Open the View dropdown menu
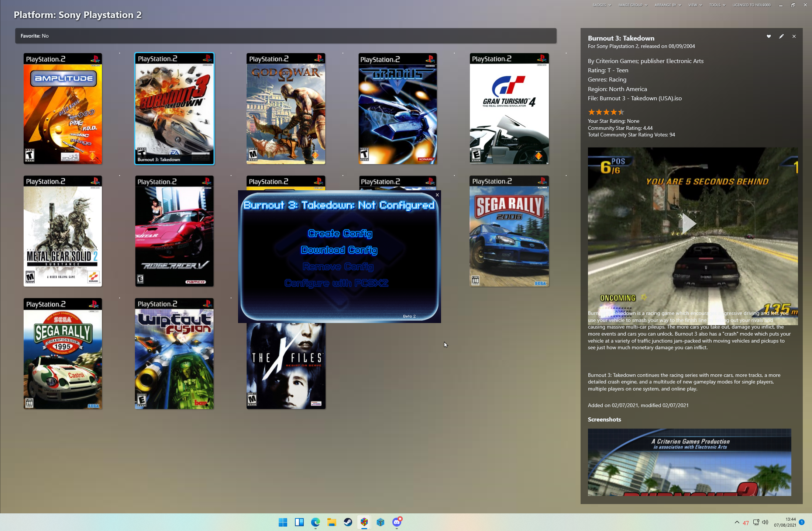 (695, 5)
